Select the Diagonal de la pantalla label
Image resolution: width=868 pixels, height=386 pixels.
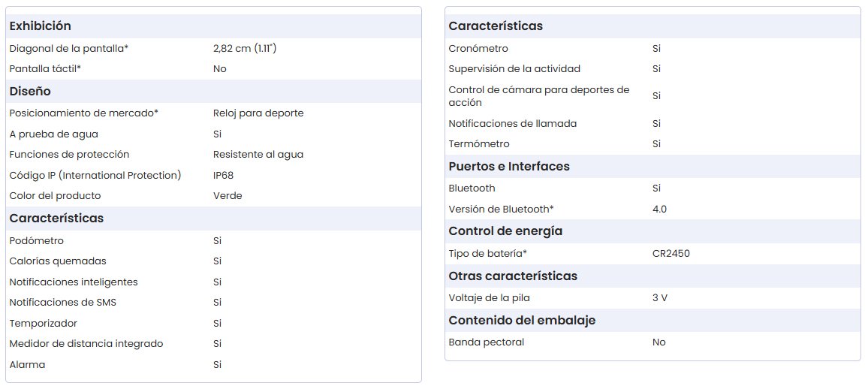[x=69, y=49]
